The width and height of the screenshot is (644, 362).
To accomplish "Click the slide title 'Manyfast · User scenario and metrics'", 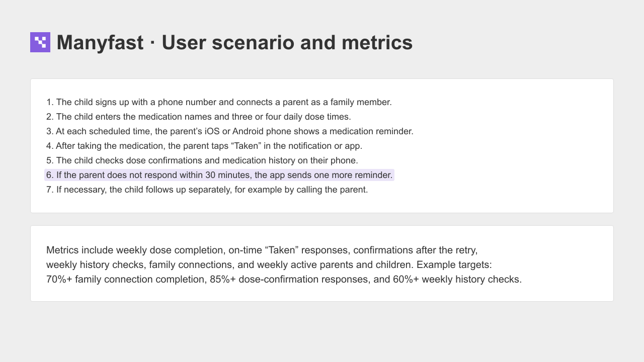I will pos(234,42).
